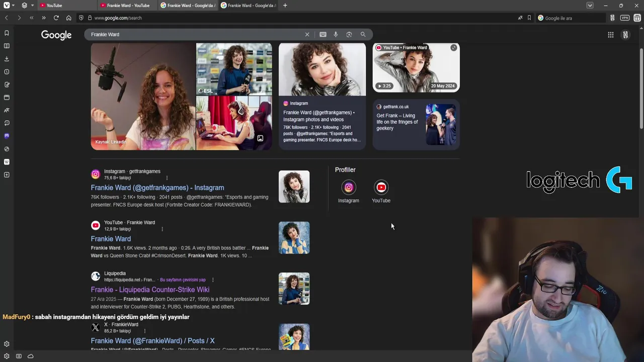The image size is (644, 362).
Task: Open Frankie - Liquipedia Counter-Strike Wiki result
Action: (150, 290)
